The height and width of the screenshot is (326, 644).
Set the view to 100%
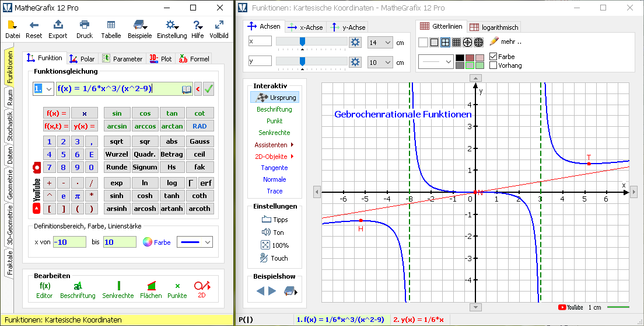[x=275, y=245]
